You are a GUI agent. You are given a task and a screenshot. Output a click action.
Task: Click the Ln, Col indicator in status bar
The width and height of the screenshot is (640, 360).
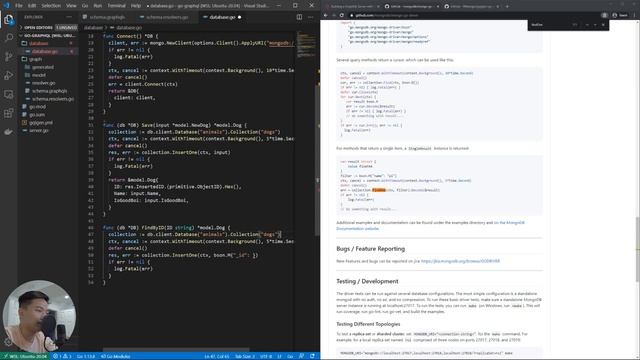[x=217, y=356]
